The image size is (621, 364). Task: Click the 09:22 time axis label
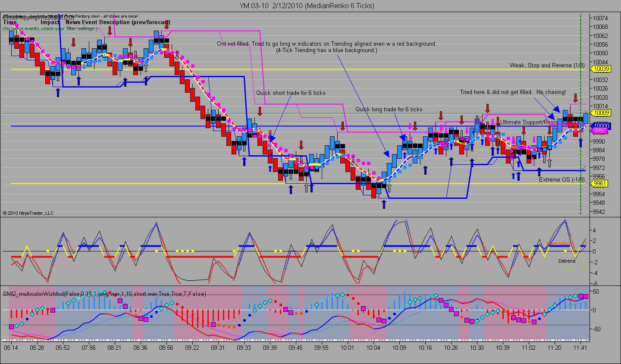point(192,347)
